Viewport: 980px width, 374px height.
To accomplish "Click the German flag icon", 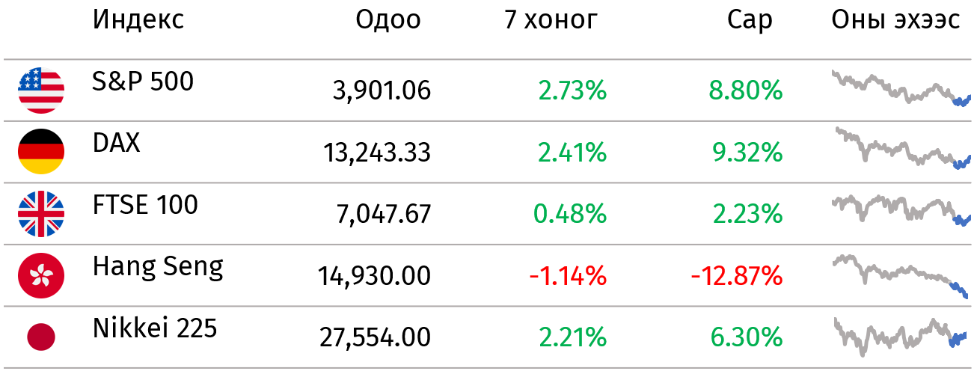I will point(41,152).
